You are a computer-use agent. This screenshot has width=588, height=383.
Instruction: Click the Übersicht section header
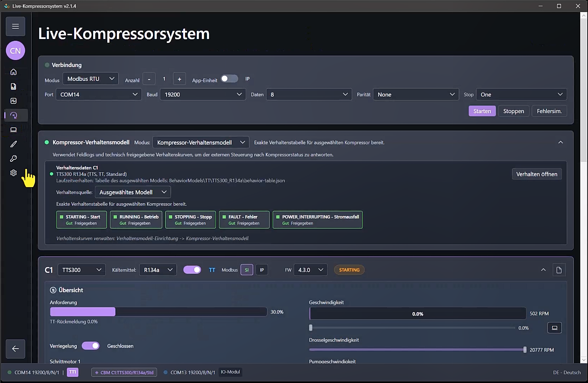click(x=66, y=290)
